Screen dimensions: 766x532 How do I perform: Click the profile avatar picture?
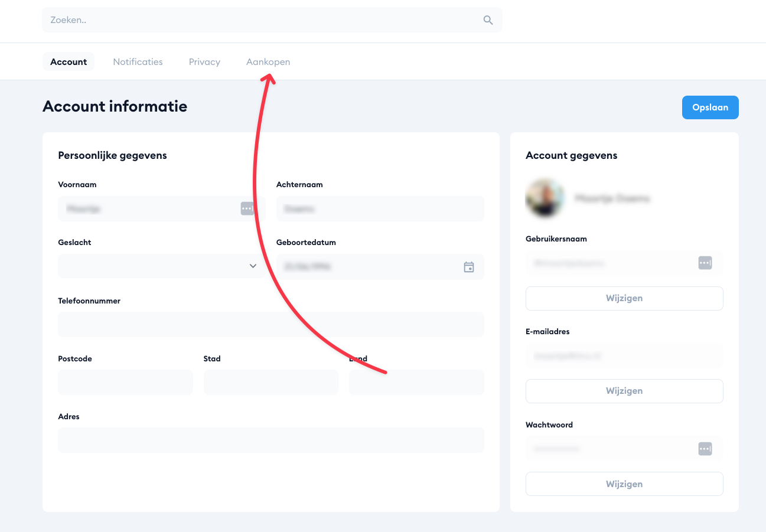[x=545, y=198]
